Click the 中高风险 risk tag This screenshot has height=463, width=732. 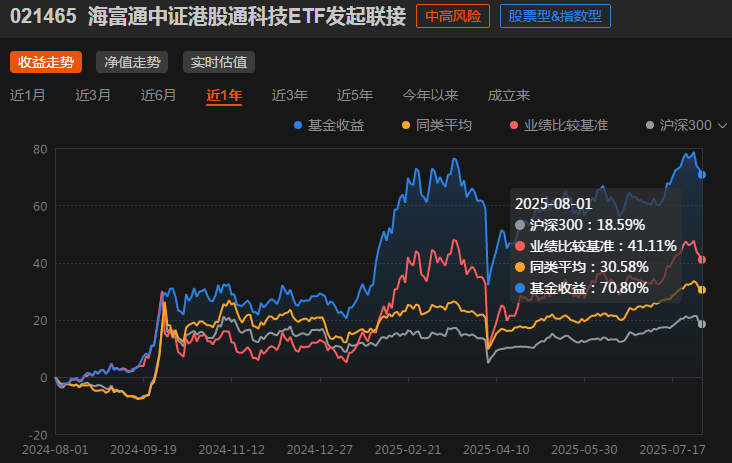453,16
